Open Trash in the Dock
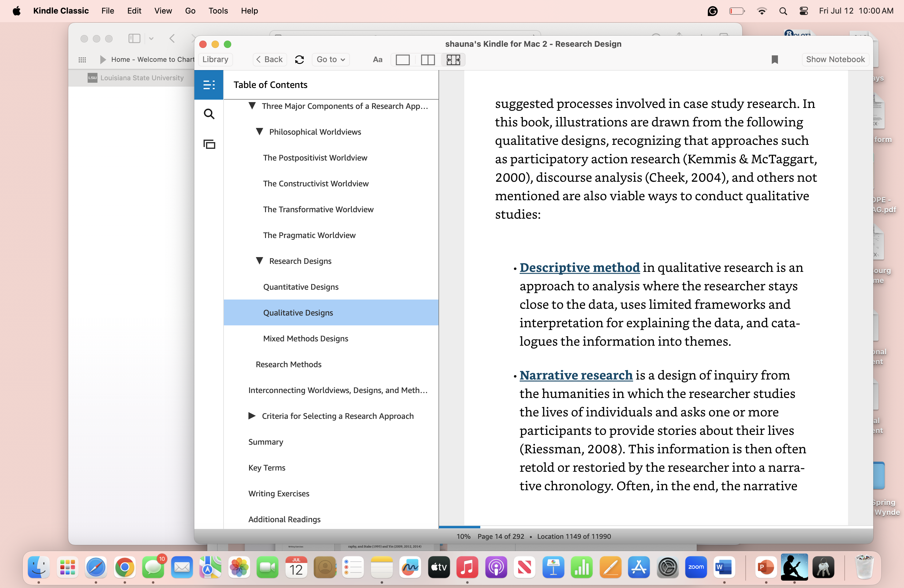Screen dimensions: 904x588 [x=864, y=567]
